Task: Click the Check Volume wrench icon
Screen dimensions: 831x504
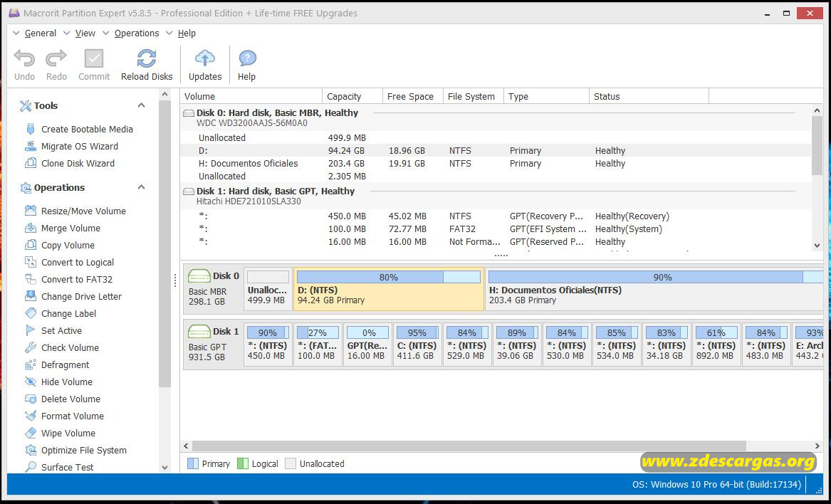Action: coord(31,347)
